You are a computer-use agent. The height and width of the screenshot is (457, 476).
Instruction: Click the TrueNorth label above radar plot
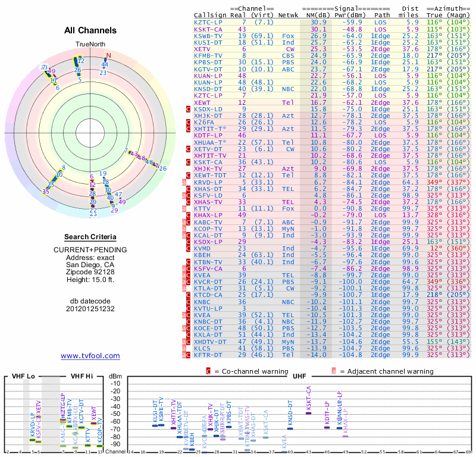point(90,45)
